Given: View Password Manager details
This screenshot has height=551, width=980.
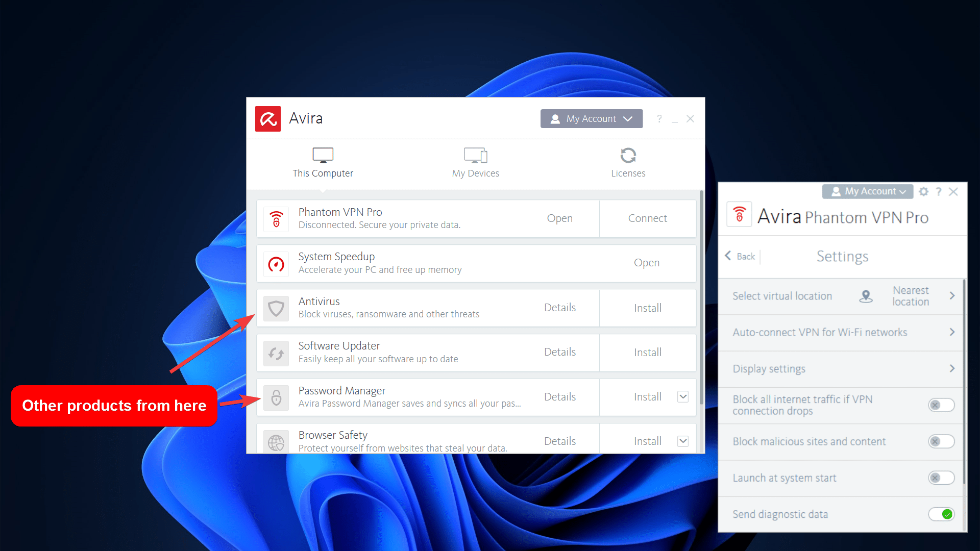Looking at the screenshot, I should point(560,397).
